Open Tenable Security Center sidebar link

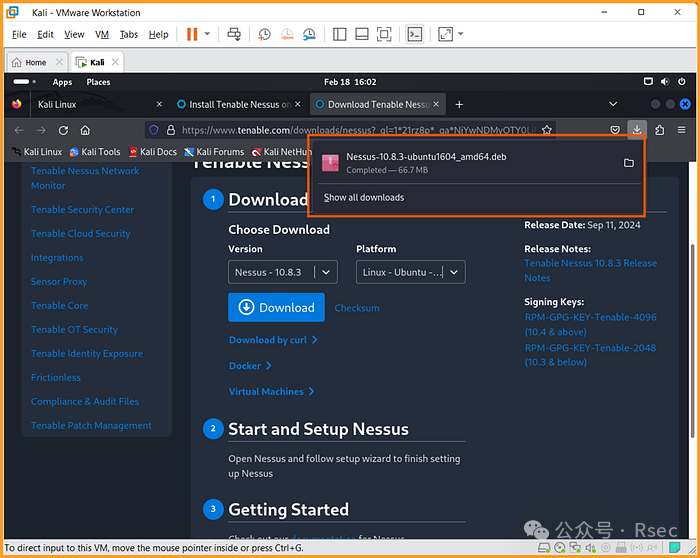(82, 210)
